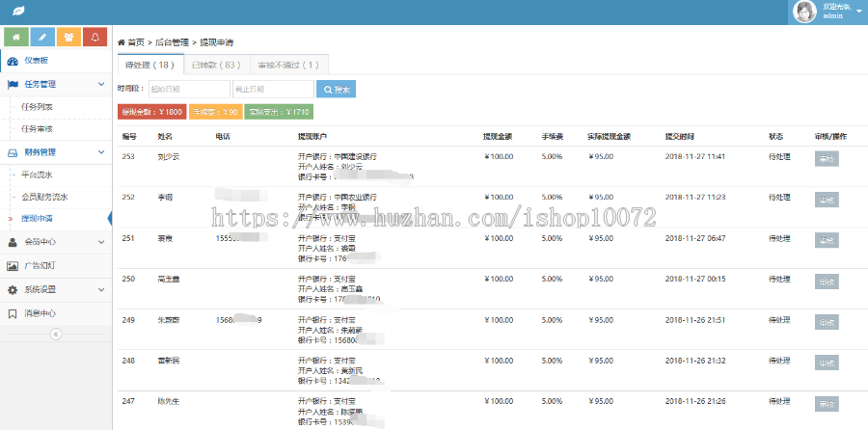Select the 待处理 (18) tab
The image size is (868, 430).
[150, 65]
